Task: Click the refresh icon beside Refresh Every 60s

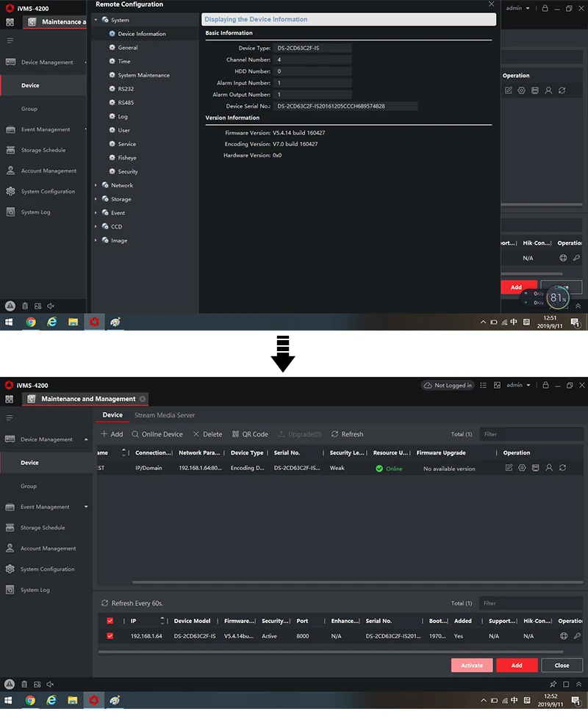Action: click(105, 603)
